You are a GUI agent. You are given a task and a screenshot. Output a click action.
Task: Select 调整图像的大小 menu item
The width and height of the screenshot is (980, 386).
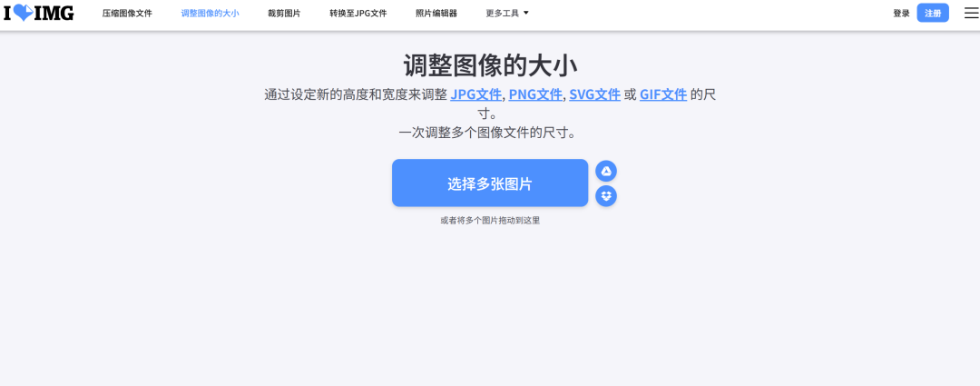click(x=210, y=13)
